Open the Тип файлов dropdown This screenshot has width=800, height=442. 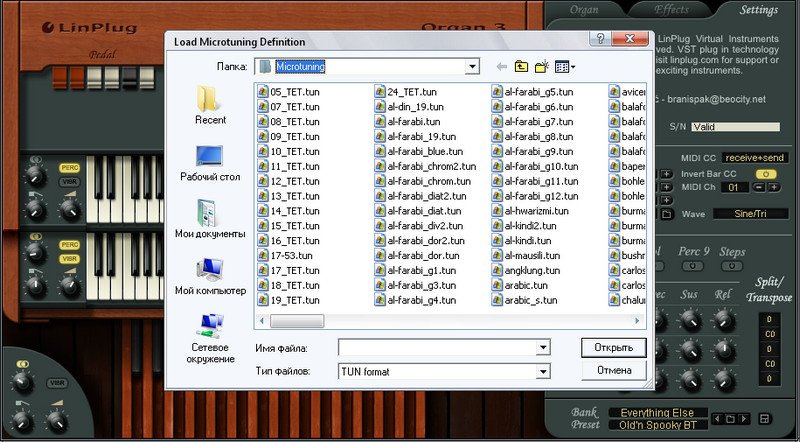point(543,371)
